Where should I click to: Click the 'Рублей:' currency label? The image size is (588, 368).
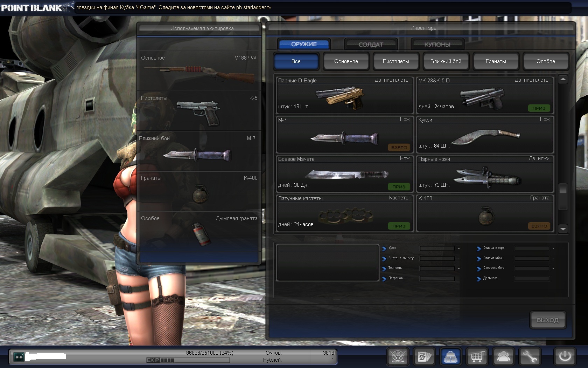272,360
